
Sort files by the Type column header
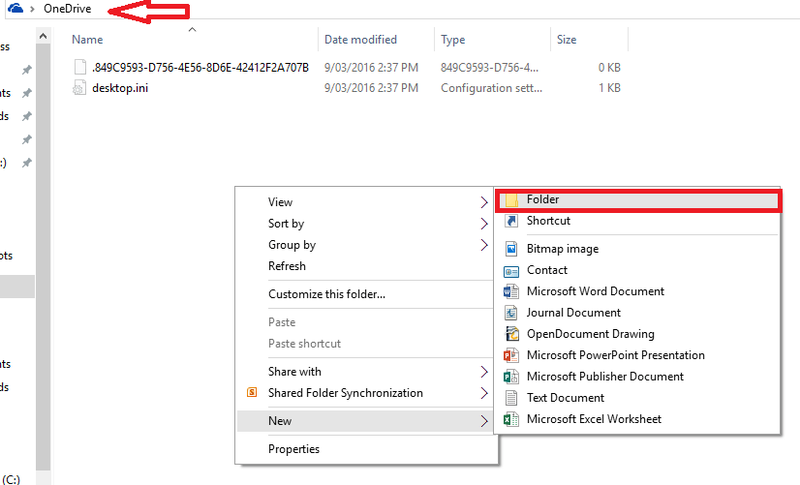click(453, 40)
